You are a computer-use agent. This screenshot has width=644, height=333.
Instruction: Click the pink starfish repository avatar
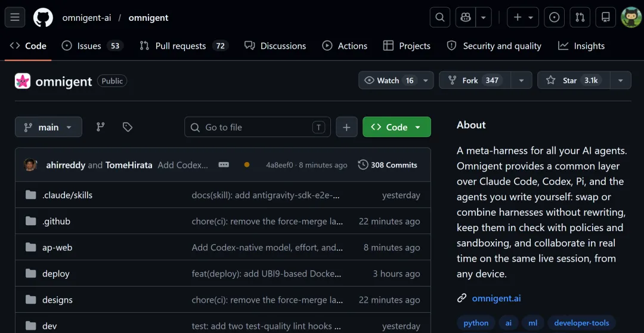(23, 81)
